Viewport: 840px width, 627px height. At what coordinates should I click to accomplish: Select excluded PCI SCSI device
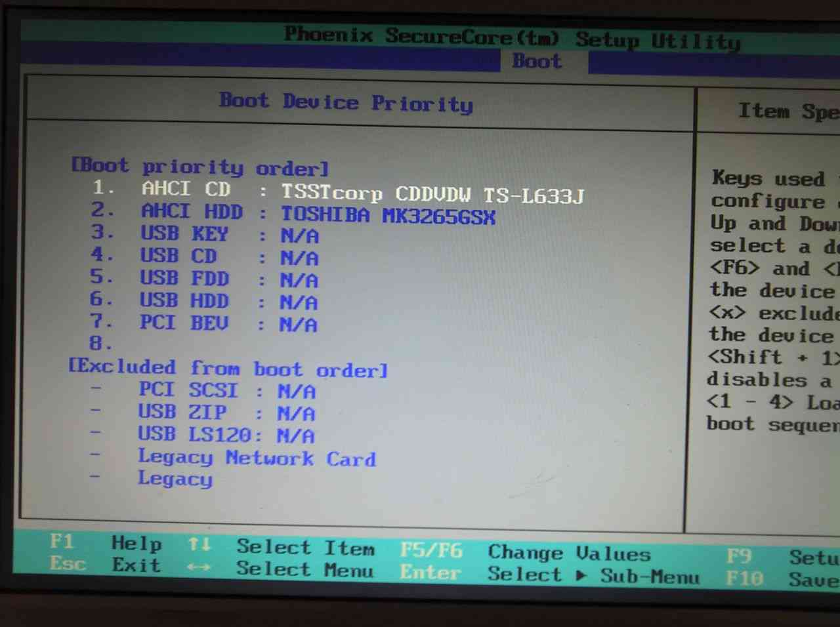point(202,390)
